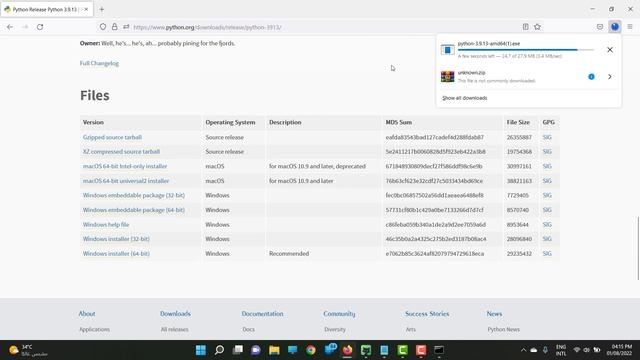Image resolution: width=640 pixels, height=360 pixels.
Task: Open the Arts footer link
Action: (411, 329)
